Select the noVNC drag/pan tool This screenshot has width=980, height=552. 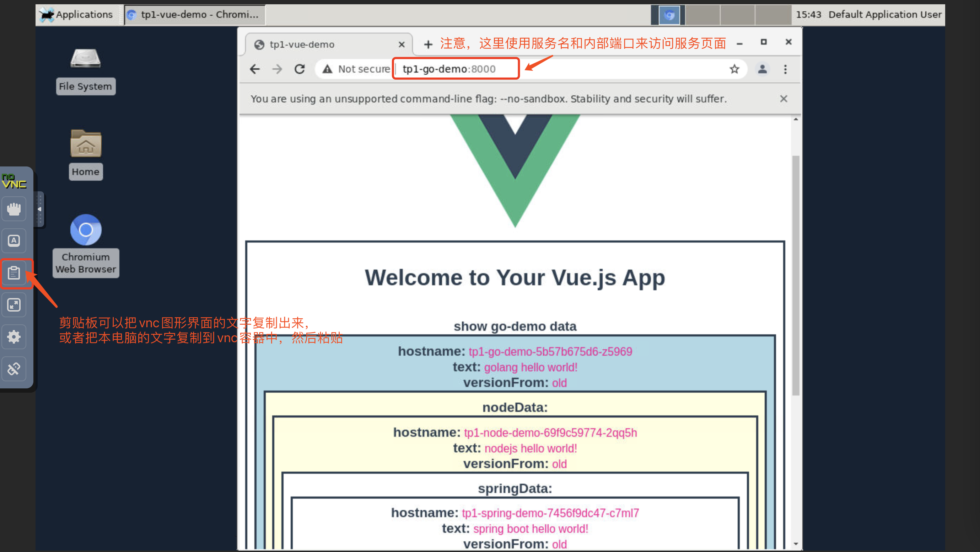click(14, 209)
